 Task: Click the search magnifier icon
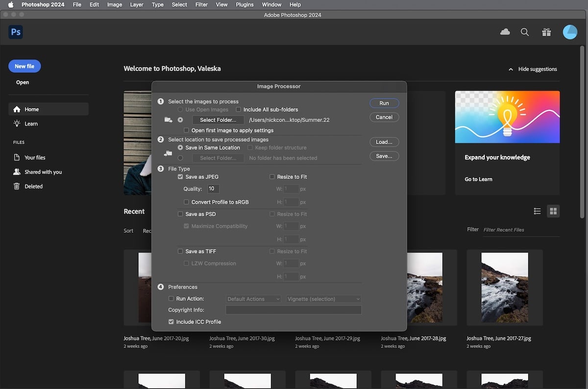coord(525,31)
